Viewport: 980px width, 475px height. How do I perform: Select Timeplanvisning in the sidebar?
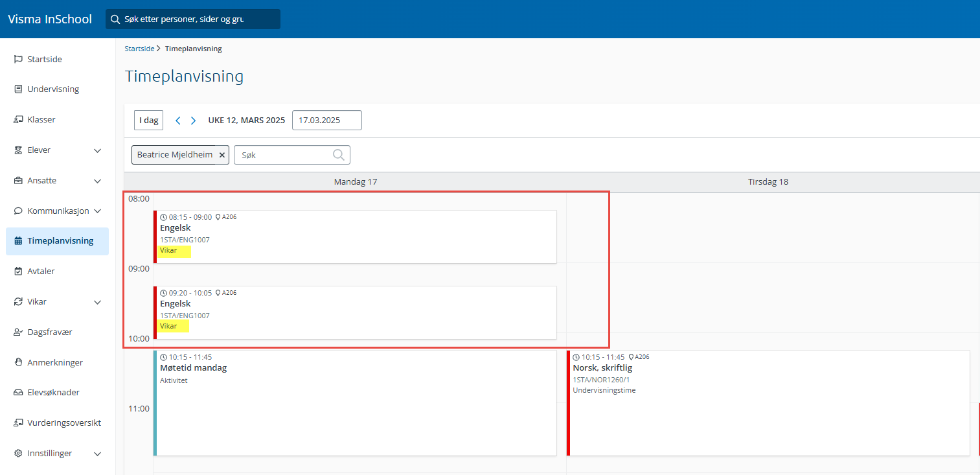60,241
